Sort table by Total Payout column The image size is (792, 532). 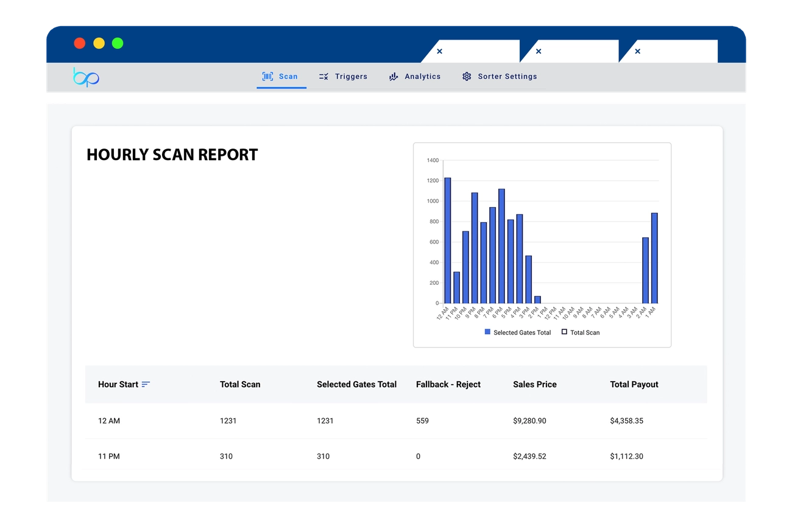(634, 385)
